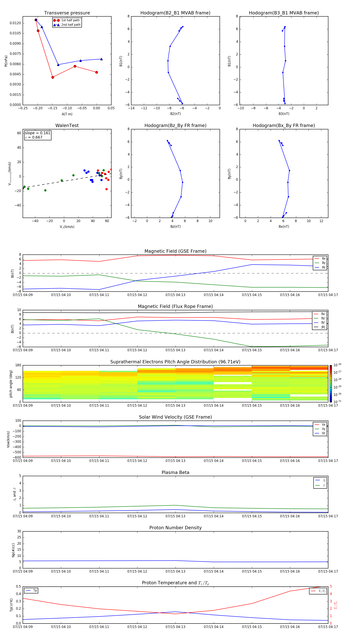
Task: Click 'Bz' in GSE magnetic field legend
Action: point(320,268)
